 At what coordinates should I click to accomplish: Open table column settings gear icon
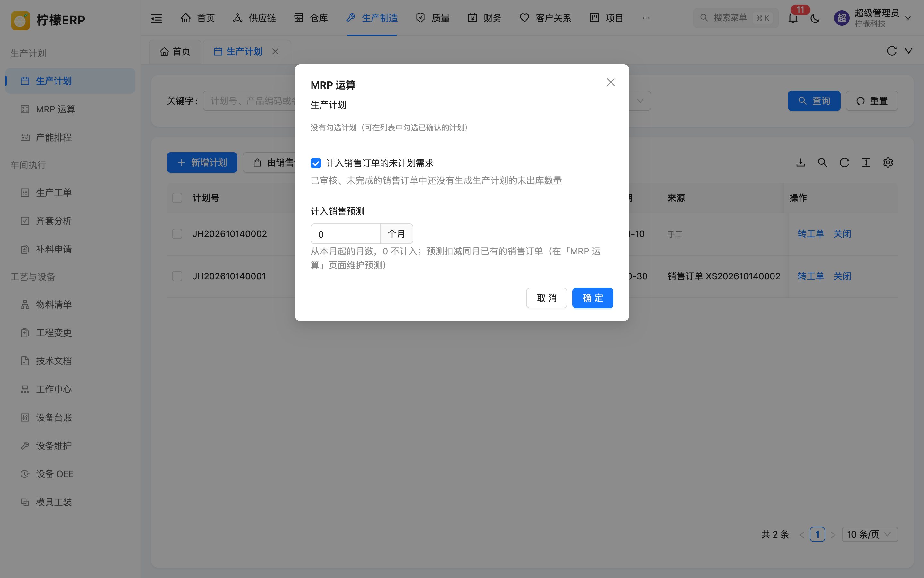click(888, 162)
